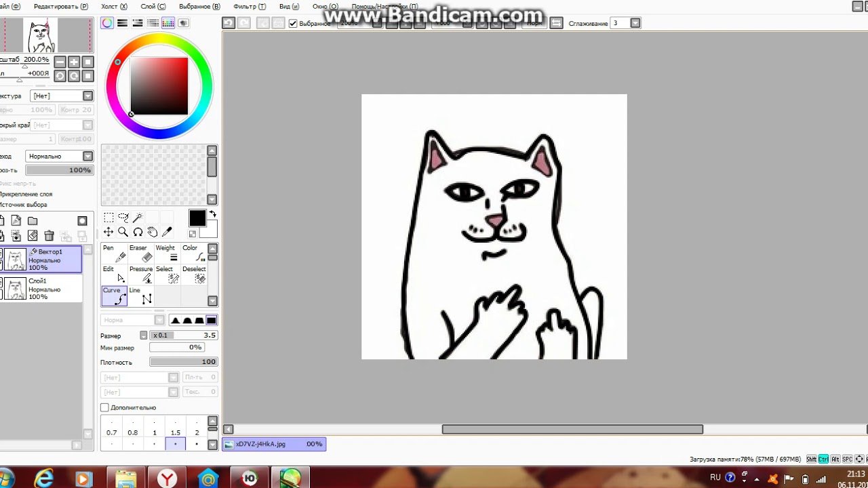The width and height of the screenshot is (868, 488).
Task: Toggle the color wheel panel button
Action: pos(107,23)
